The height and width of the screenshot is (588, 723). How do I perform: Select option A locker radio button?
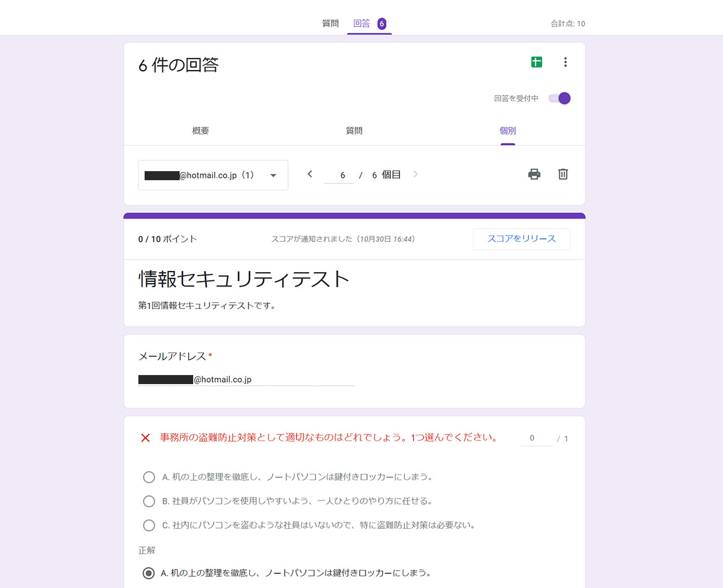pos(149,477)
